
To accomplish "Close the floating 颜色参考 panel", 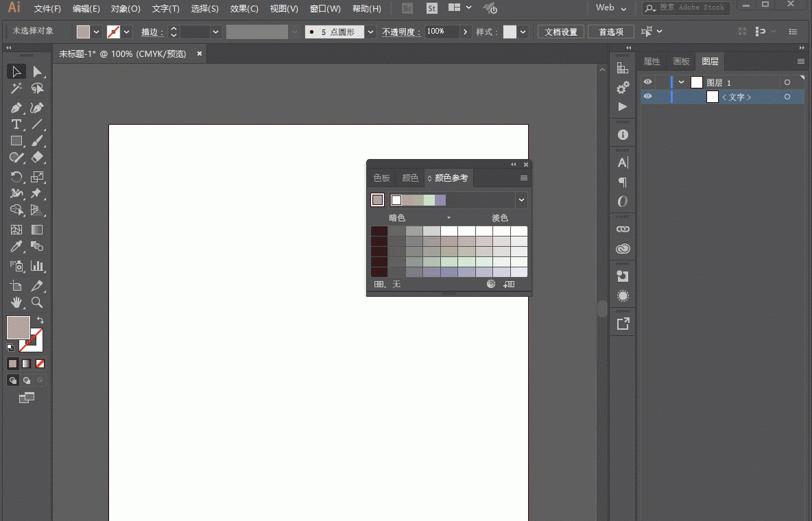I will pyautogui.click(x=525, y=165).
